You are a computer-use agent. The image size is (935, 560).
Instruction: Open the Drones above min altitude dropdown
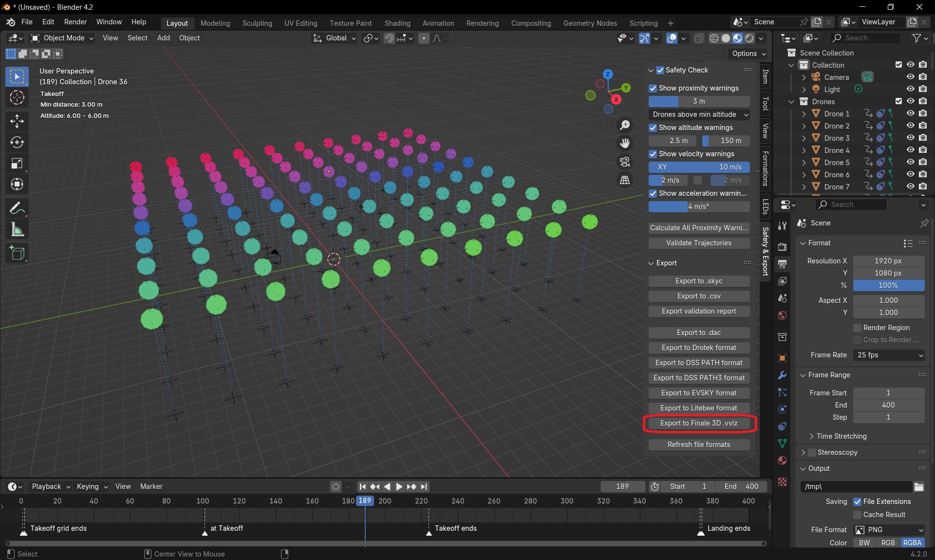click(699, 114)
